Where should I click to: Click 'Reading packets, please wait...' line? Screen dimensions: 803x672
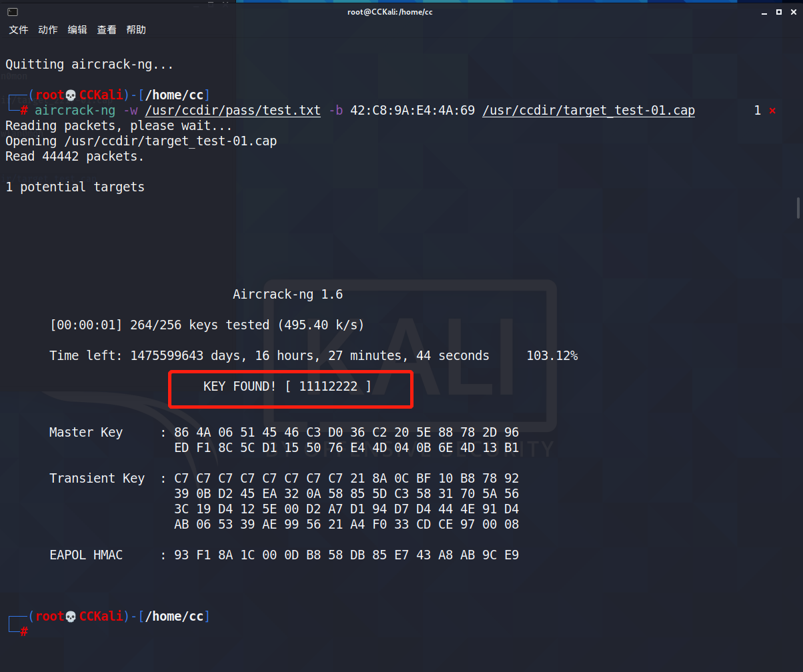(x=119, y=126)
